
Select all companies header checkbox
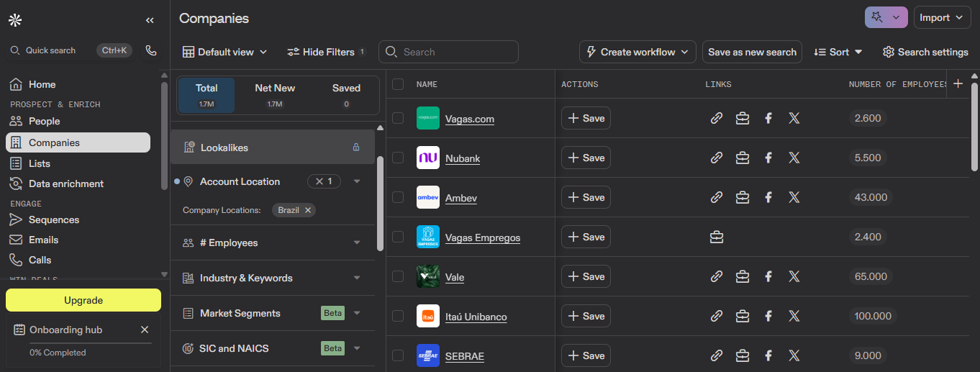tap(398, 84)
